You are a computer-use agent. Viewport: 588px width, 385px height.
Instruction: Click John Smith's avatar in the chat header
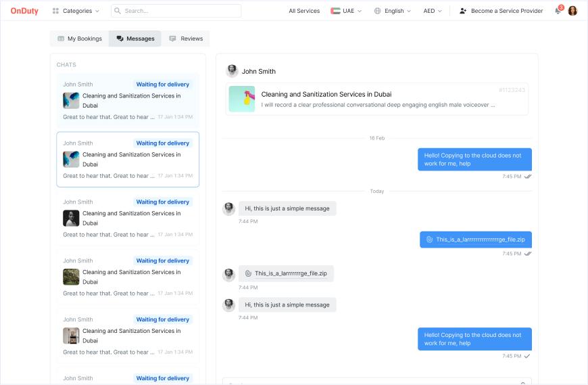pos(232,71)
